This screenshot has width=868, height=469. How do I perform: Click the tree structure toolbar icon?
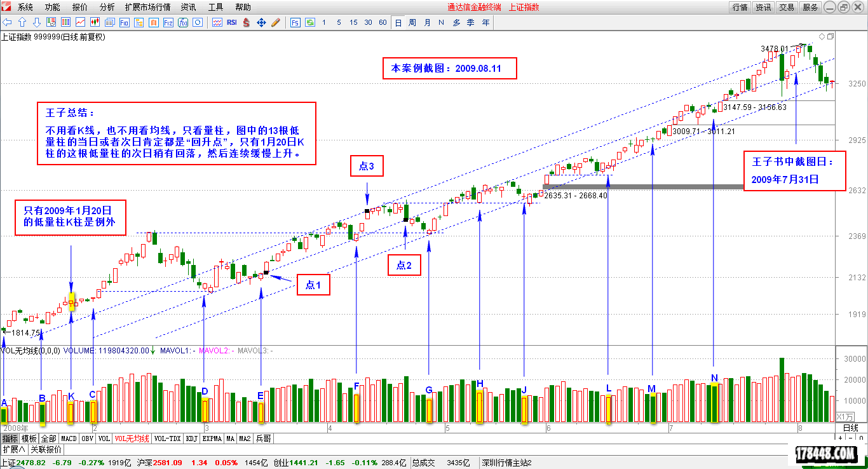point(139,22)
